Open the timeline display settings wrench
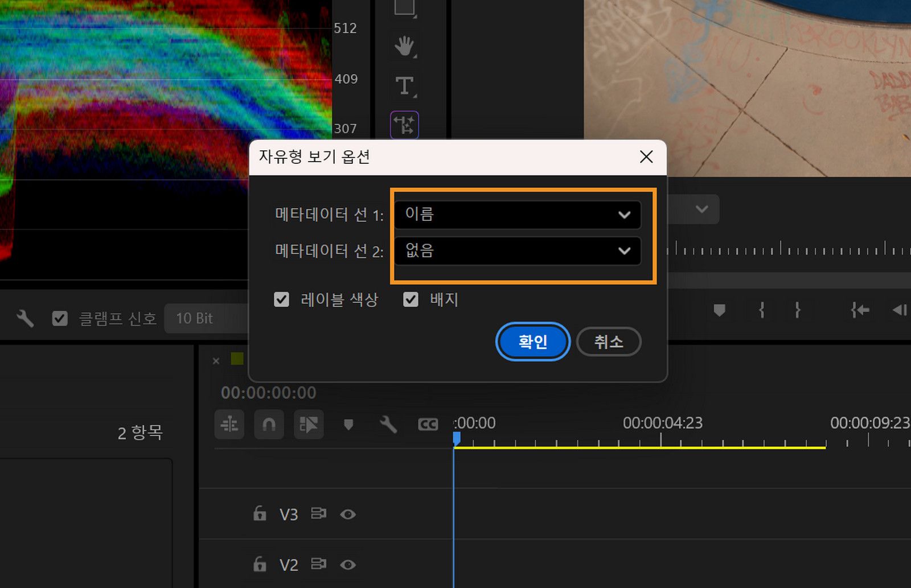The height and width of the screenshot is (588, 911). coord(388,424)
